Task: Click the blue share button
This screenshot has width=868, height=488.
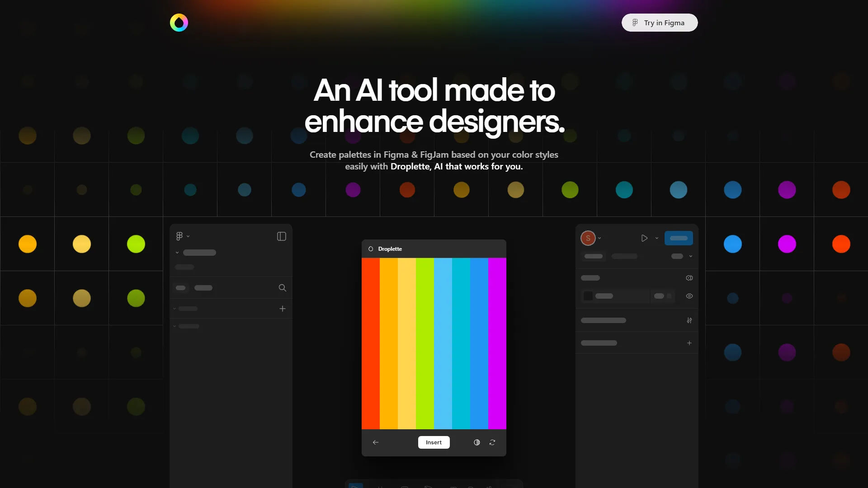Action: pyautogui.click(x=678, y=238)
